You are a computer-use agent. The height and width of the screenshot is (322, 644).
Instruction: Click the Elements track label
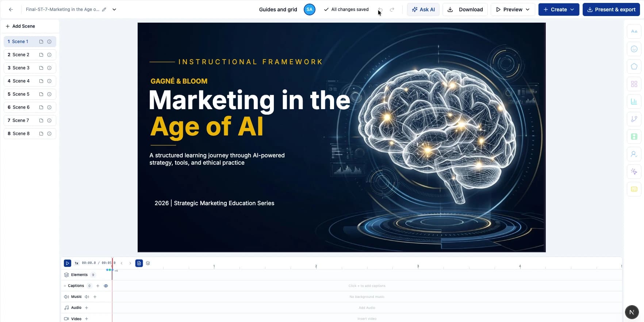79,275
